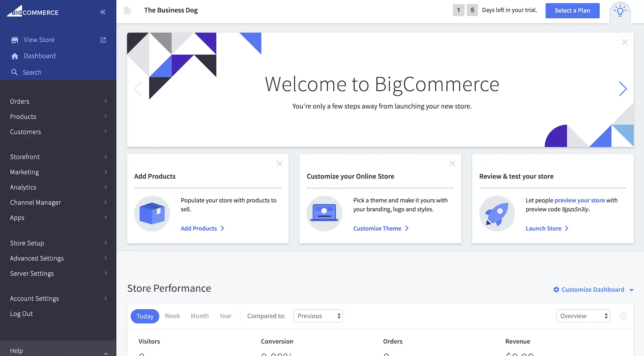Open Account Settings in the sidebar
644x356 pixels.
point(34,298)
